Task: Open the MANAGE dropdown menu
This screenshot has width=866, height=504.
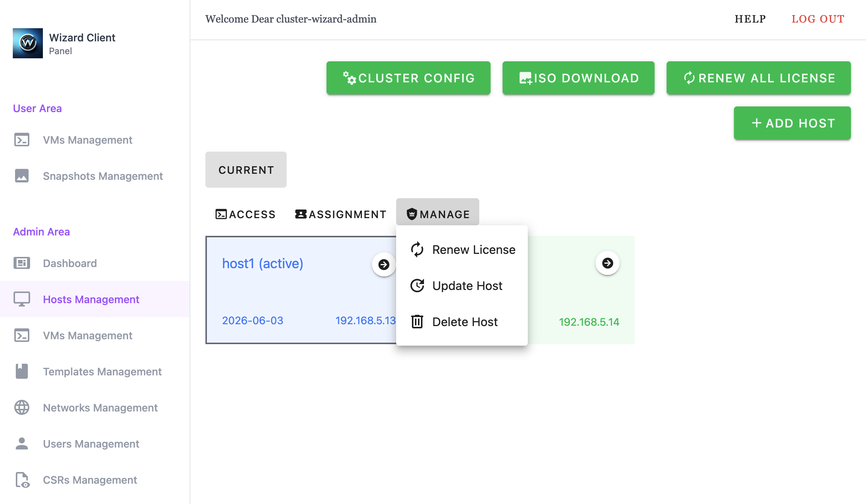Action: (438, 214)
